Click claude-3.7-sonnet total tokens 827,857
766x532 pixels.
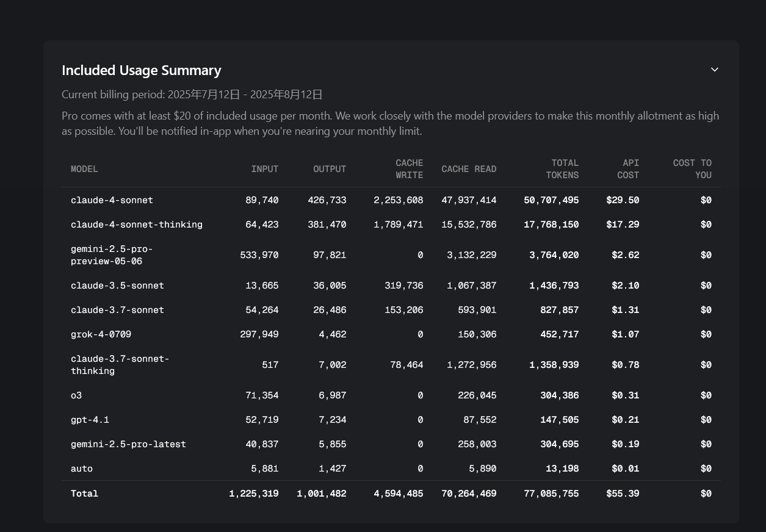(x=560, y=310)
